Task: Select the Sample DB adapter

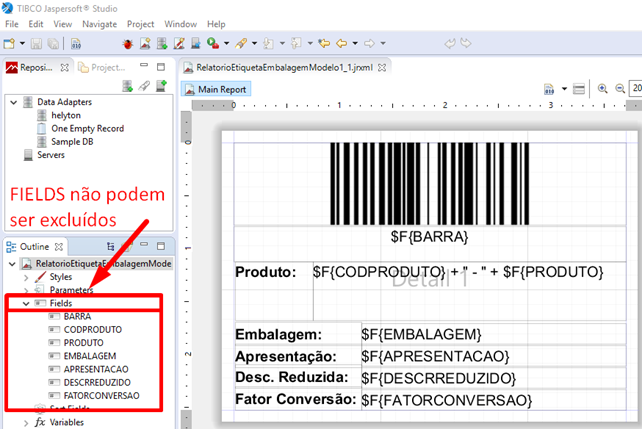Action: 72,142
